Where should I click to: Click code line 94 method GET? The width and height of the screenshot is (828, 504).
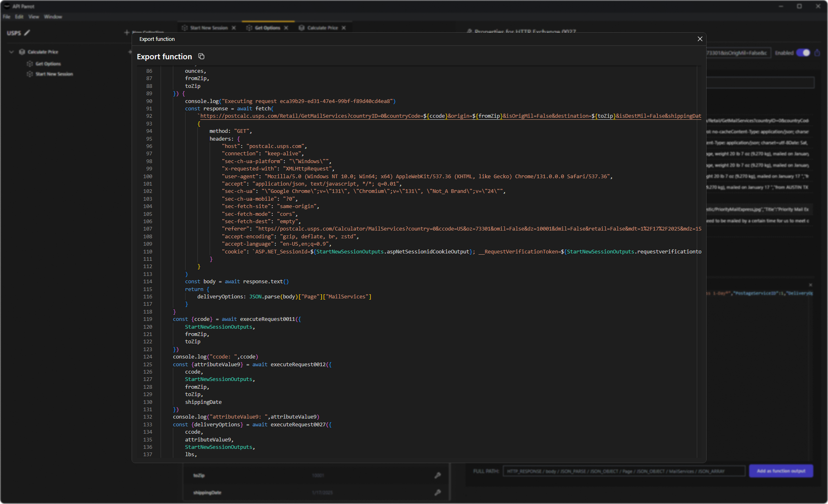[230, 131]
